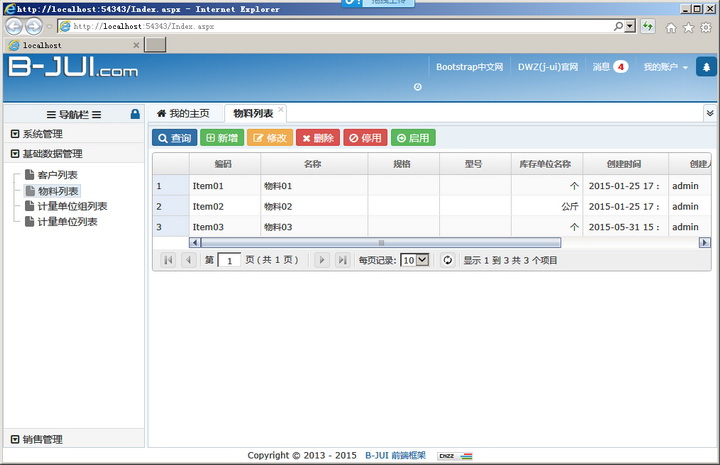Viewport: 720px width, 465px height.
Task: Sort by the 编码 column header
Action: pyautogui.click(x=225, y=164)
